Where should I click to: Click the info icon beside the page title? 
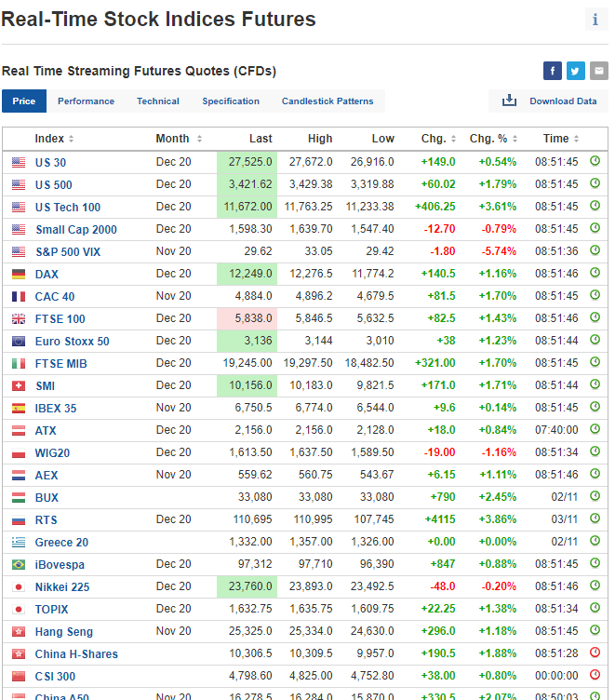click(x=595, y=20)
